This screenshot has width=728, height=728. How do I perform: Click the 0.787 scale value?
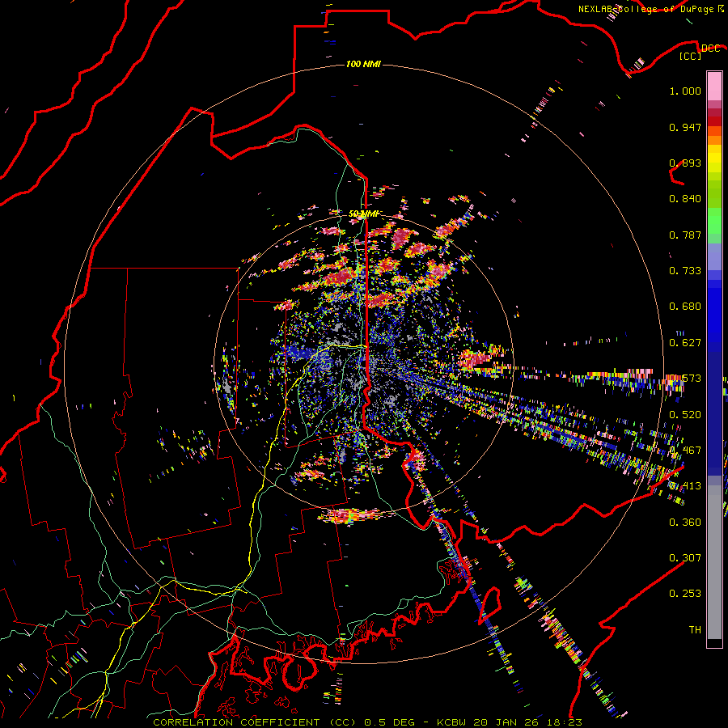(x=685, y=235)
